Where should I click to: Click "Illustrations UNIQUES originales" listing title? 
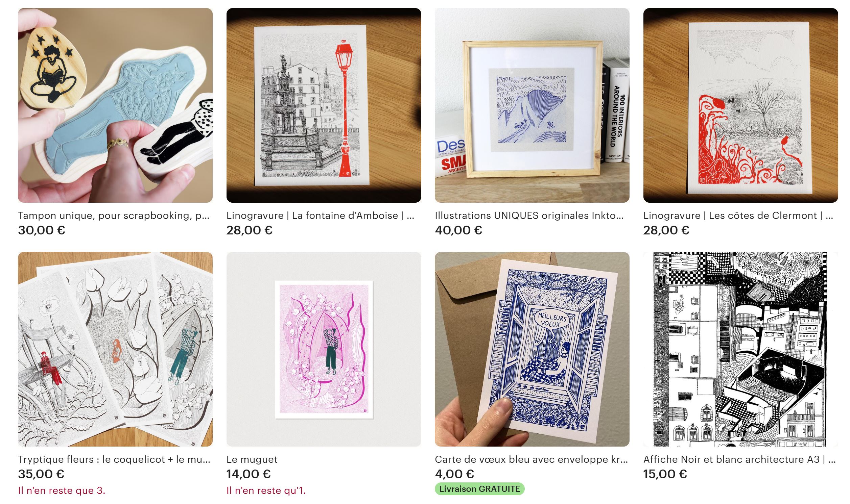(x=529, y=216)
